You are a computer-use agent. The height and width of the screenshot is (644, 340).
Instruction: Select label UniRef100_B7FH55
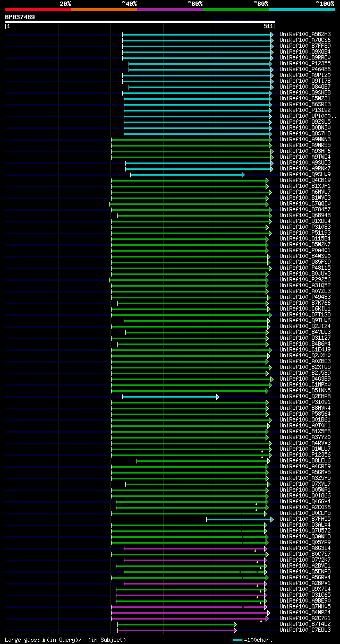click(305, 519)
